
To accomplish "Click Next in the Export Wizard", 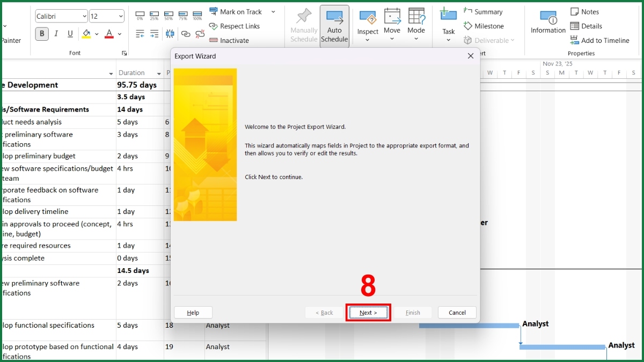I will point(368,312).
